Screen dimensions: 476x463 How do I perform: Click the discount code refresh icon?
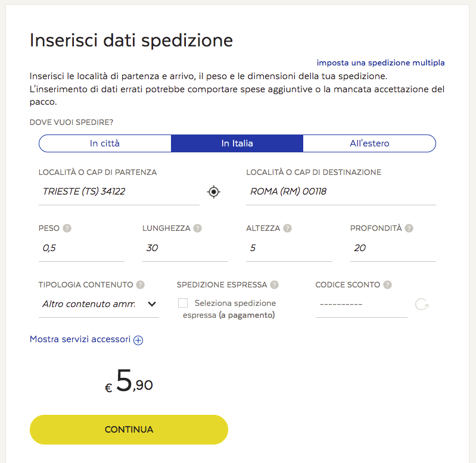[x=422, y=305]
